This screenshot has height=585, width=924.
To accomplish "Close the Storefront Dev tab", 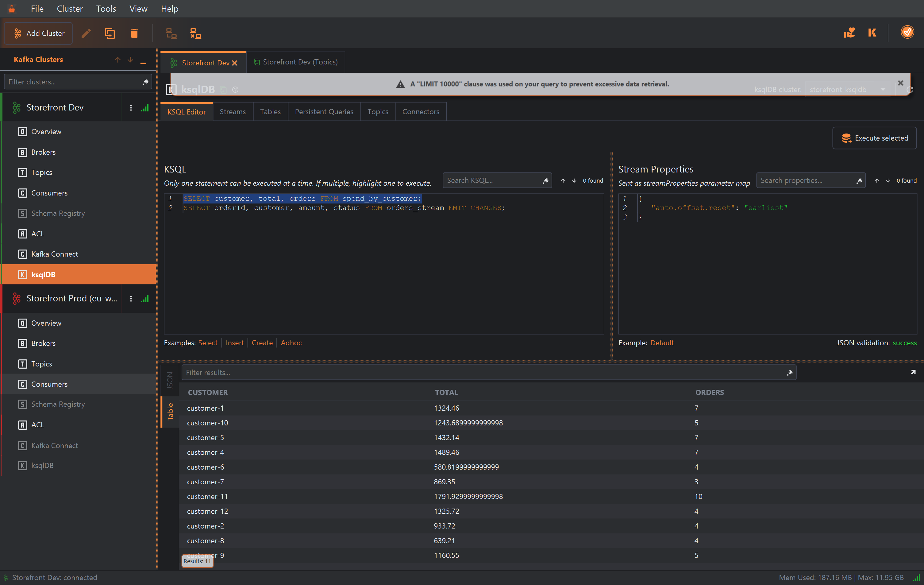I will click(235, 63).
